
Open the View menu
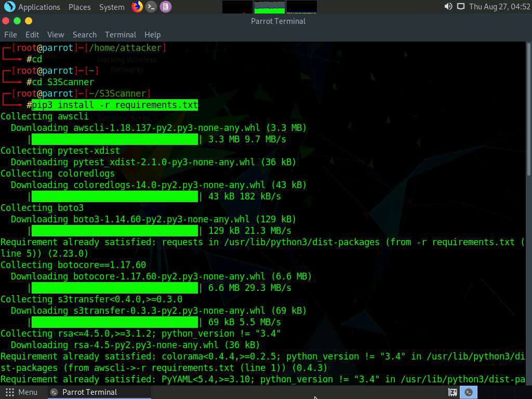56,35
